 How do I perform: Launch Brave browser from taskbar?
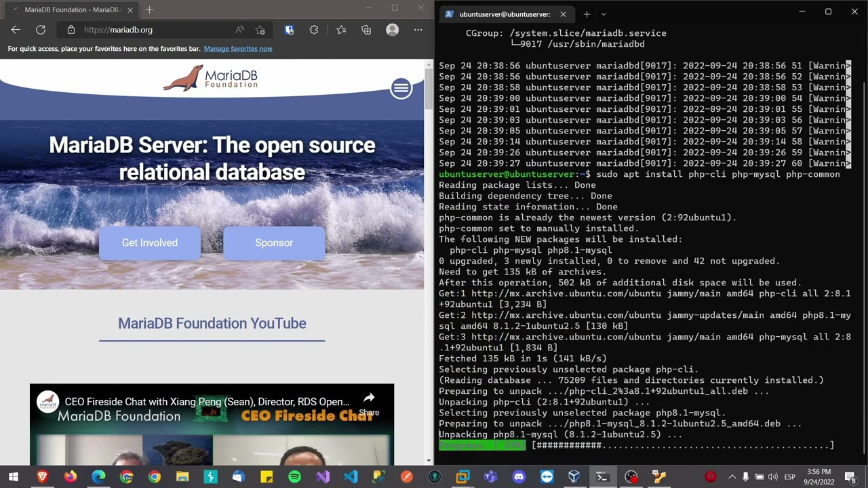pos(42,477)
